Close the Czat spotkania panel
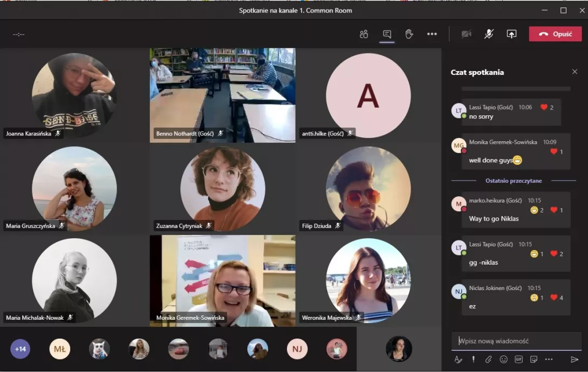Viewport: 588px width, 372px height. coord(575,72)
